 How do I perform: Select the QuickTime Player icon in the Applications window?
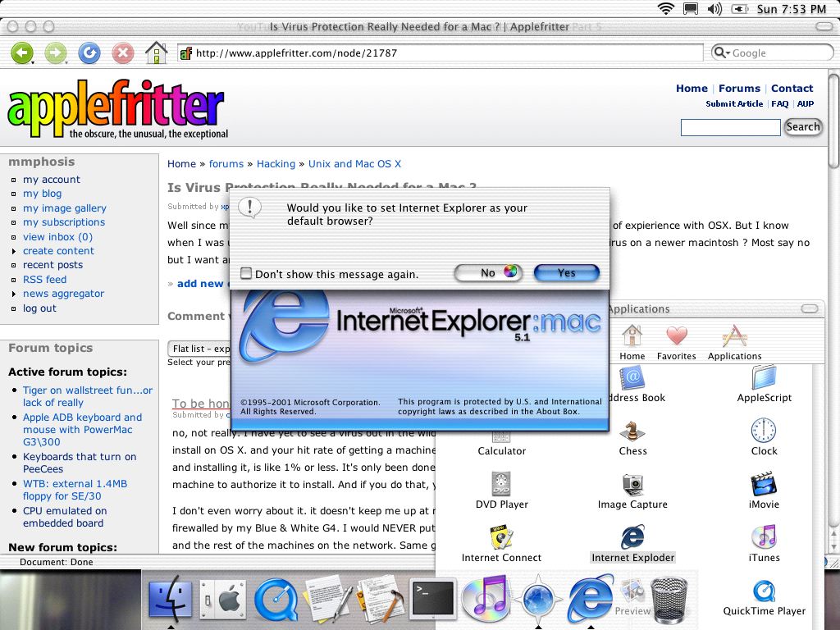(764, 591)
